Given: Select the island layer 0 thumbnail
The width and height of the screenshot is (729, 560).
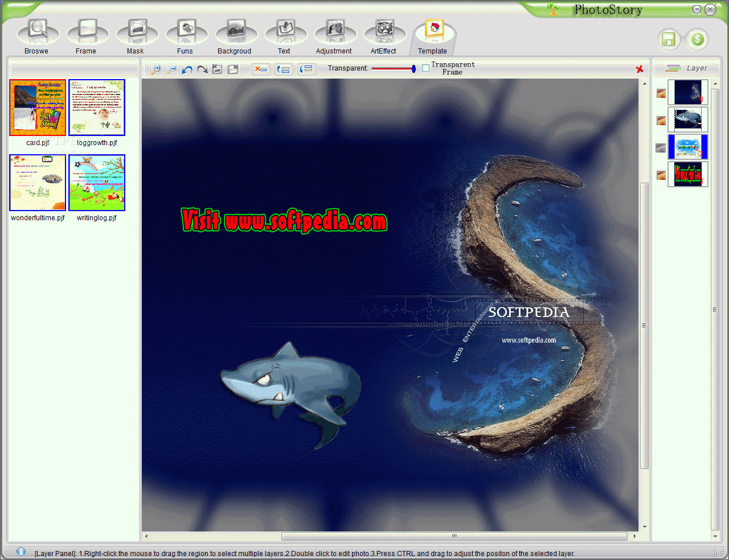Looking at the screenshot, I should click(688, 92).
